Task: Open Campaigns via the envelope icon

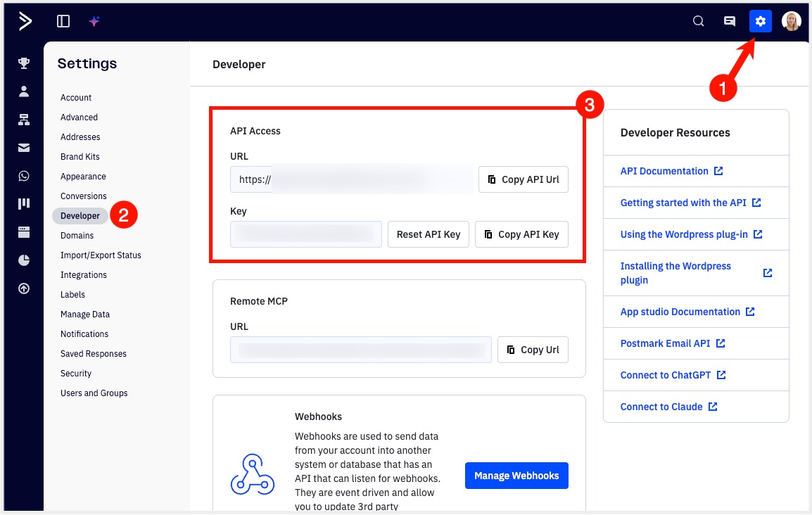Action: point(24,148)
